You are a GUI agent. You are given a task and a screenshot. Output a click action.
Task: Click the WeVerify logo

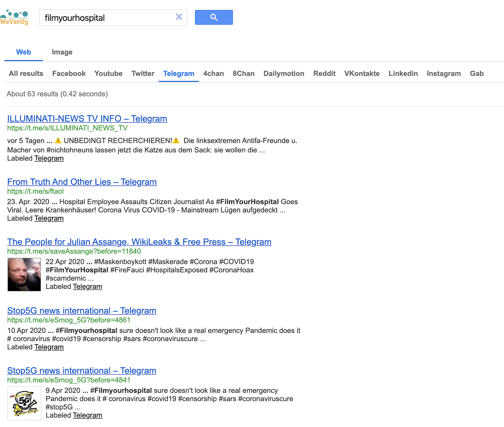pos(14,18)
